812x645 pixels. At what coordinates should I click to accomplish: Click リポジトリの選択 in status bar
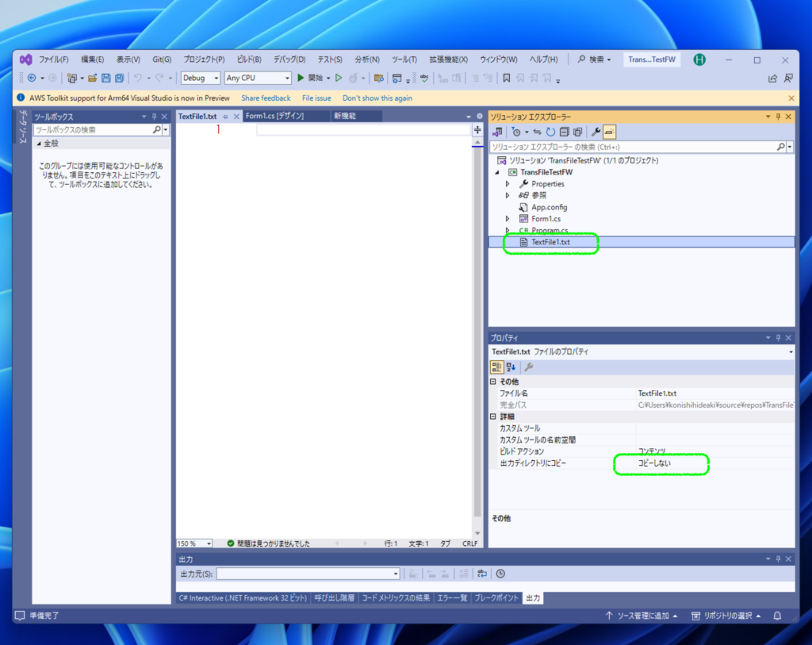(x=726, y=616)
